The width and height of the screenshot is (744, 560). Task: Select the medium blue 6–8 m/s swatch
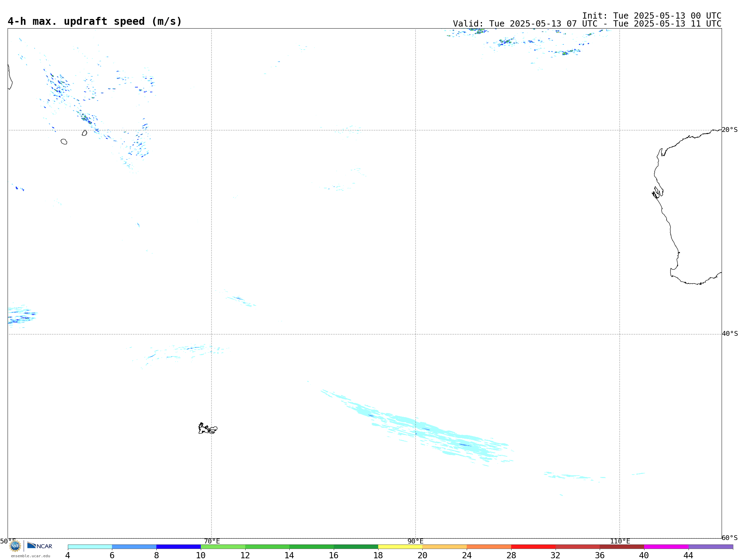pyautogui.click(x=134, y=547)
